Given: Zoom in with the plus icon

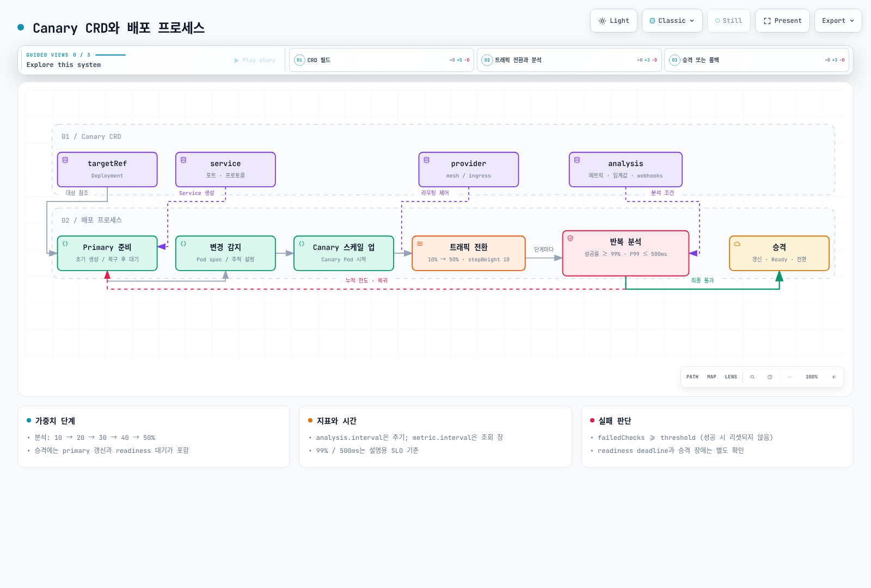Looking at the screenshot, I should [x=833, y=377].
